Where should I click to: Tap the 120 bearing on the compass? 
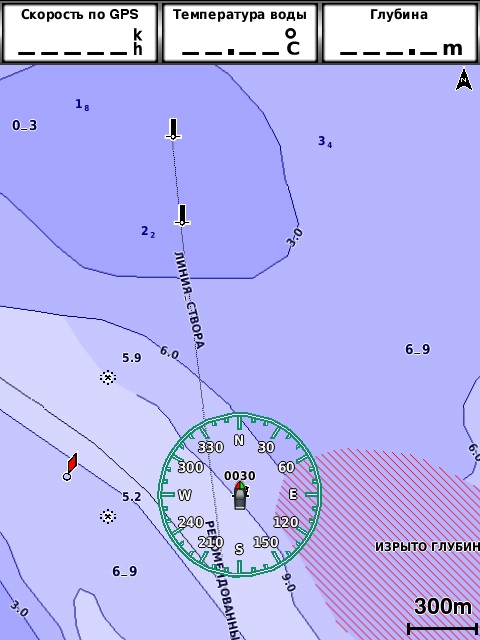tap(285, 522)
